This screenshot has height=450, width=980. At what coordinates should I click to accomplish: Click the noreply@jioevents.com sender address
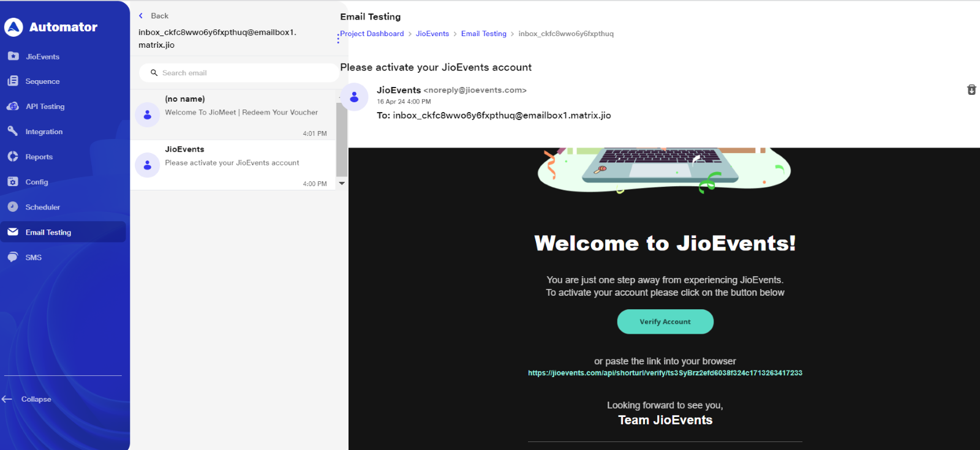click(475, 90)
